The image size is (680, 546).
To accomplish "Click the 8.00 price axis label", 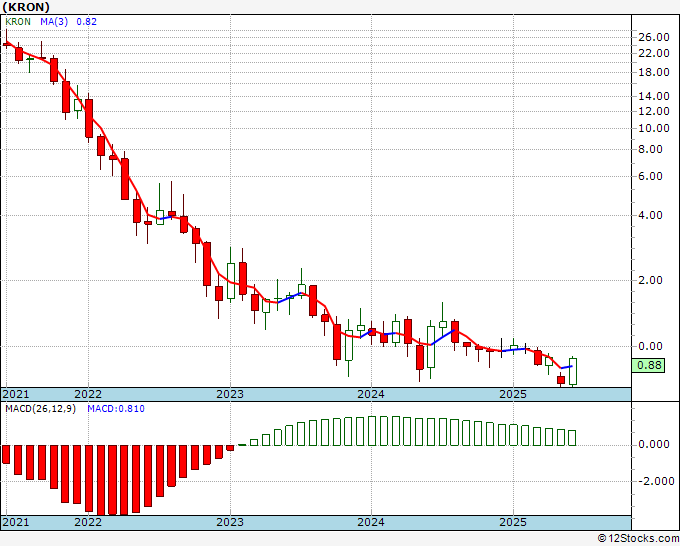I will click(651, 149).
